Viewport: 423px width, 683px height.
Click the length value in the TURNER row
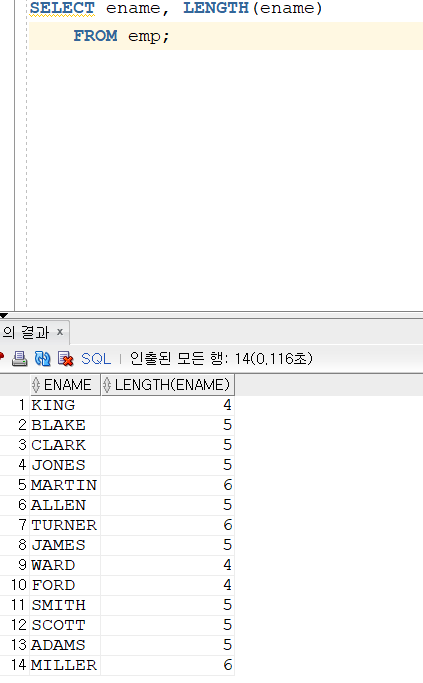[168, 525]
